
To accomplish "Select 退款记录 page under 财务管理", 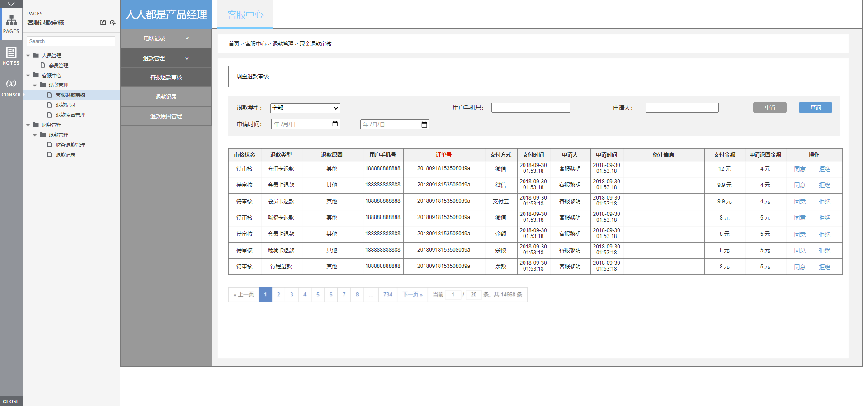I will click(65, 155).
